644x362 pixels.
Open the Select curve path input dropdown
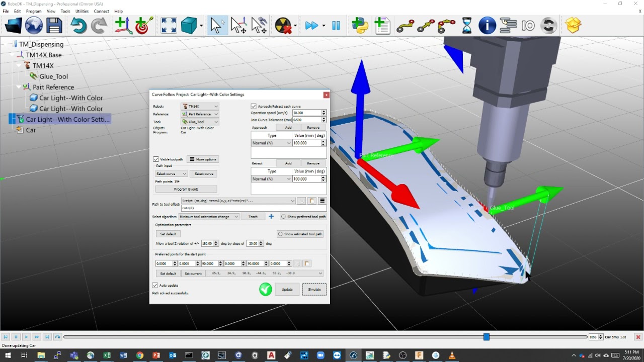tap(172, 173)
